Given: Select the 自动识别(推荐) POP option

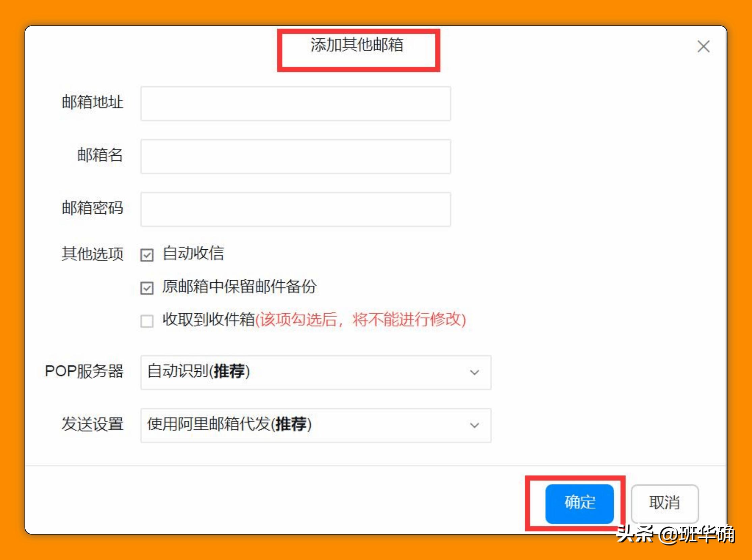Looking at the screenshot, I should pyautogui.click(x=198, y=372).
